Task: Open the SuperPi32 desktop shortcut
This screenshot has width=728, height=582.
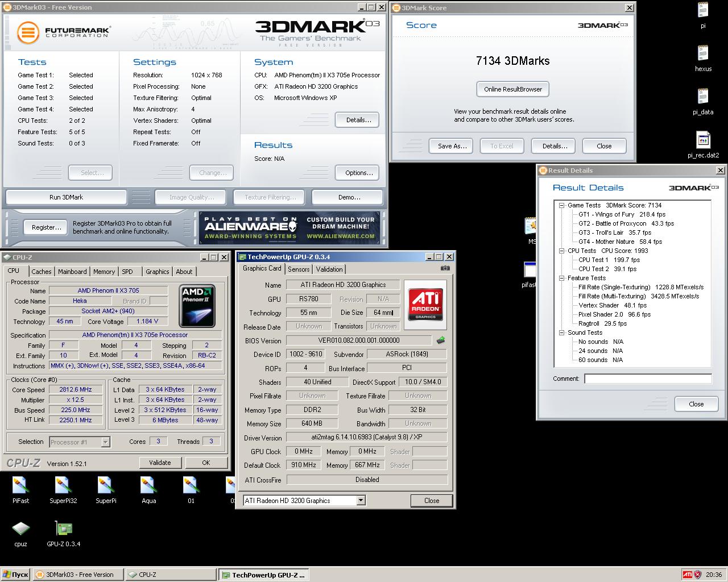Action: (x=63, y=490)
